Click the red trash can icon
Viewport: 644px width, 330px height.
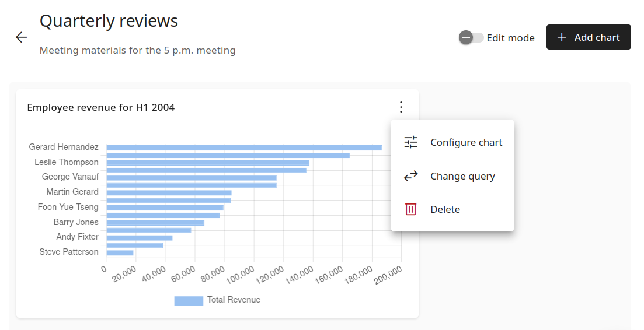tap(411, 209)
